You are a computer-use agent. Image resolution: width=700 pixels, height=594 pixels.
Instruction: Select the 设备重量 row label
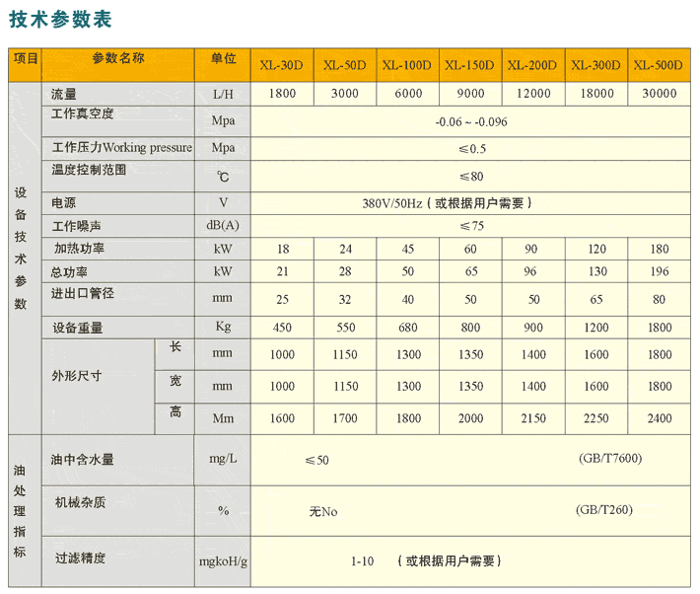click(77, 328)
